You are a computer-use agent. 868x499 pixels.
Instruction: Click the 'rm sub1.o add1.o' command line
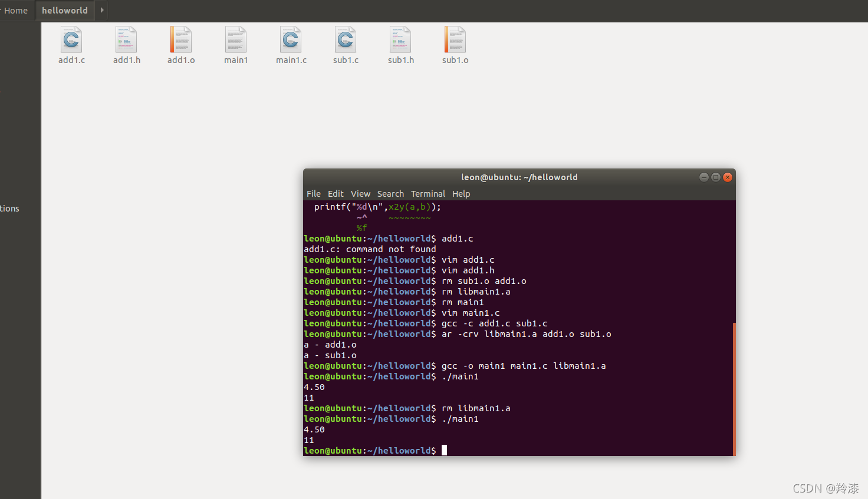point(484,281)
